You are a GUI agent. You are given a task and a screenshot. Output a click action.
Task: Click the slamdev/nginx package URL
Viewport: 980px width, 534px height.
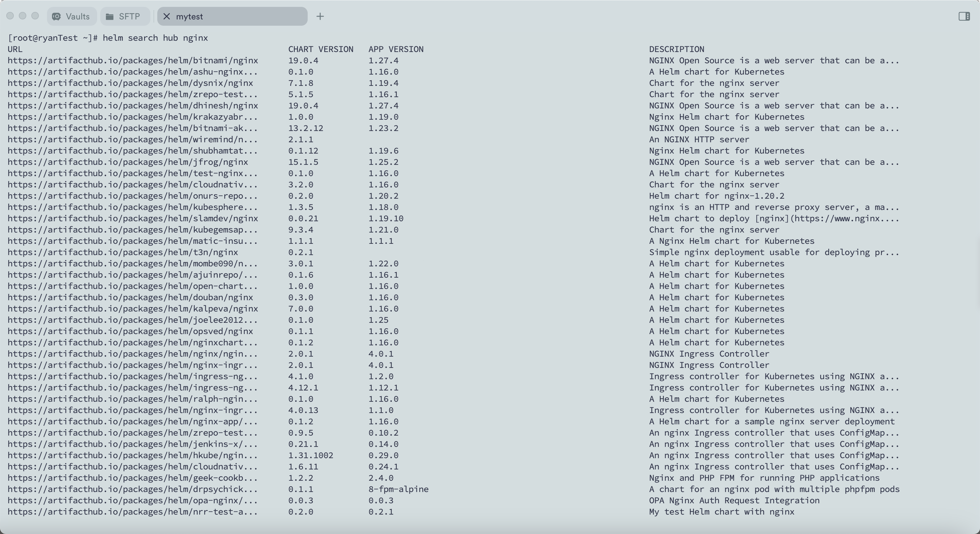coord(133,218)
